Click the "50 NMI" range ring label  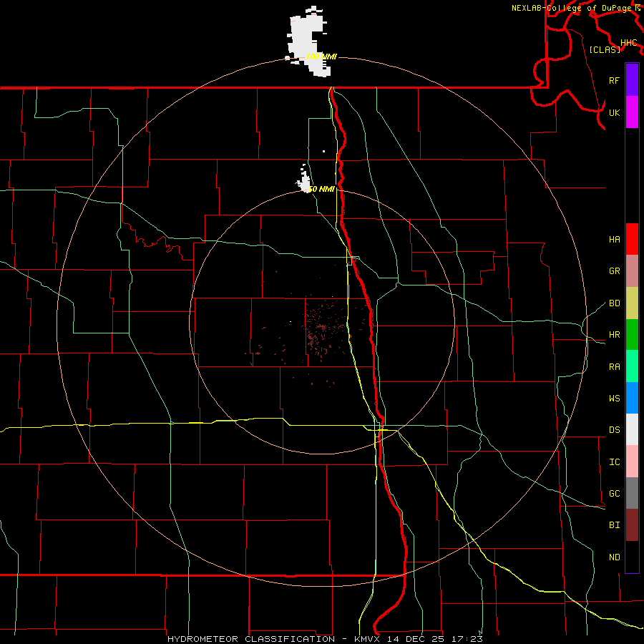coord(321,189)
